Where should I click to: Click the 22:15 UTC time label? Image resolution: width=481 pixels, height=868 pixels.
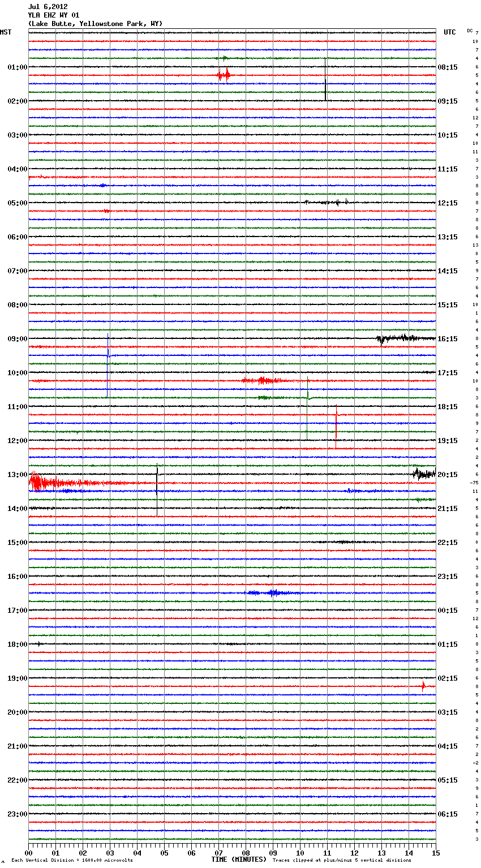(x=448, y=543)
